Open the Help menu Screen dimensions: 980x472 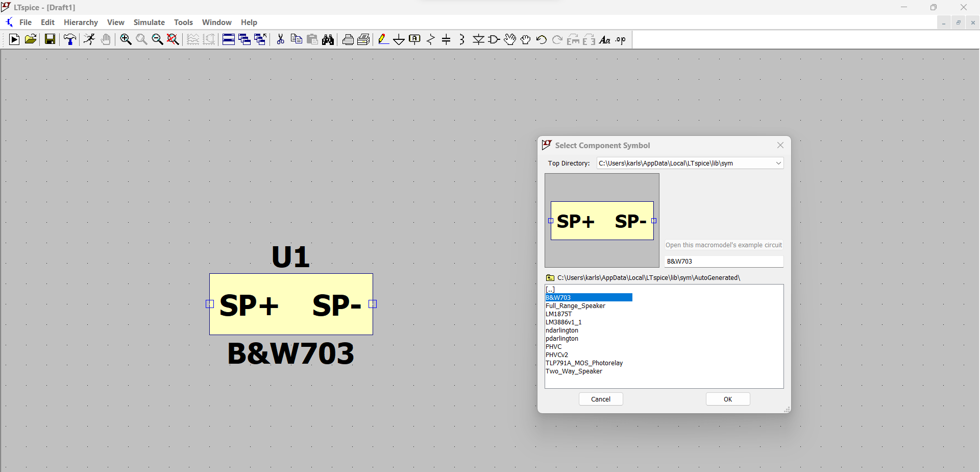coord(249,22)
